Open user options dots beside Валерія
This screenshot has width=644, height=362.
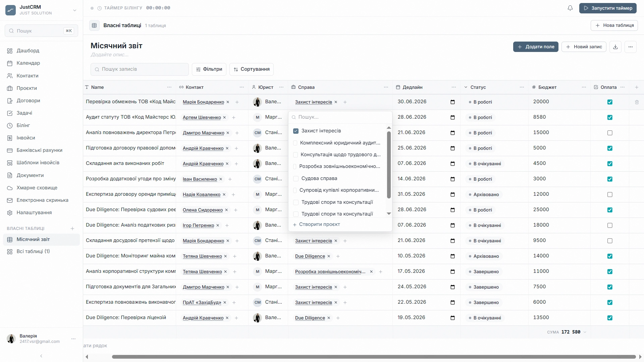(73, 339)
